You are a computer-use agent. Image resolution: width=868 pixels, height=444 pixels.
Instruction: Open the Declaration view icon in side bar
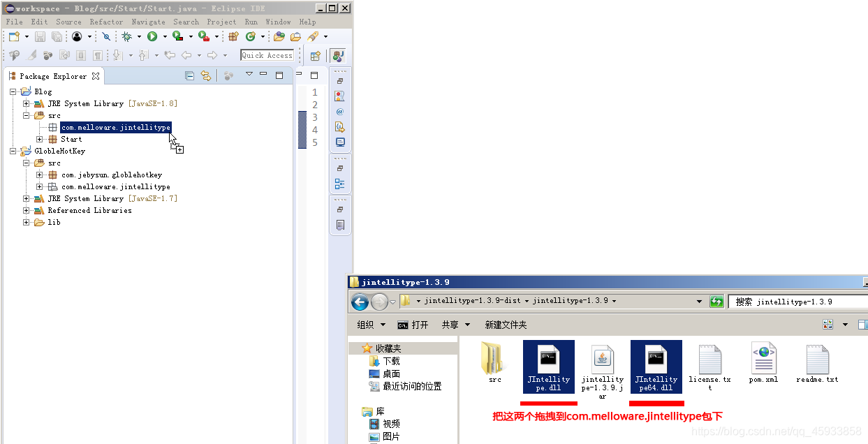[x=340, y=126]
